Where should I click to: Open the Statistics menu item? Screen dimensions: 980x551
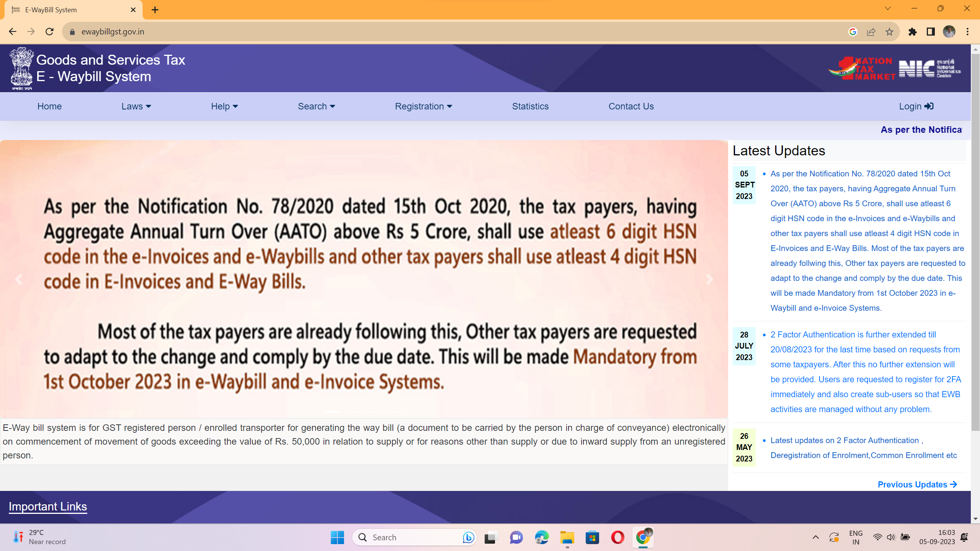(530, 106)
